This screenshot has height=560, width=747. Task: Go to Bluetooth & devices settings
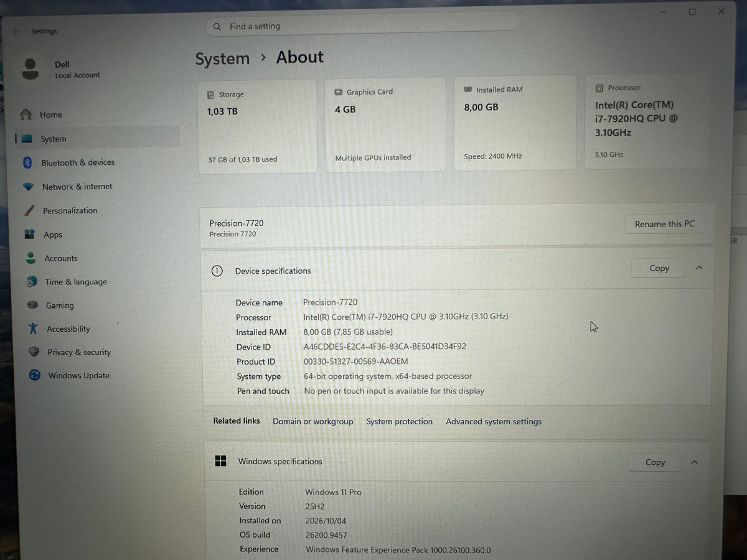click(x=78, y=162)
